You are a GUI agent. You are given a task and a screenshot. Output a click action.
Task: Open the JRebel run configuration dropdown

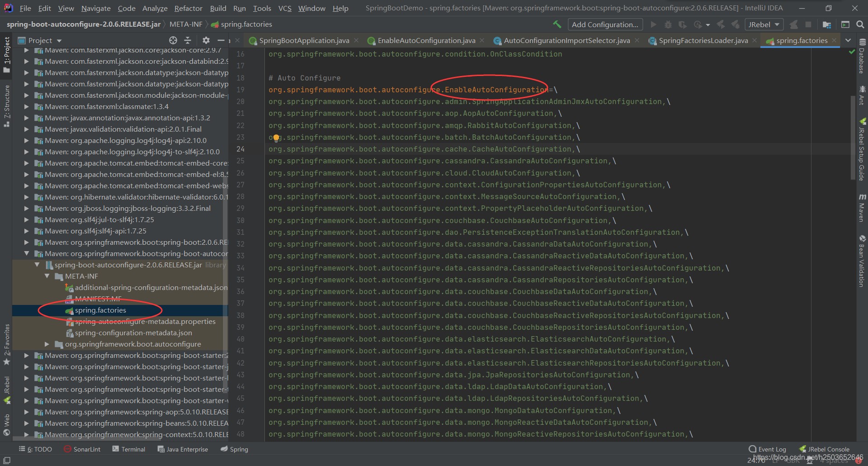(x=764, y=24)
